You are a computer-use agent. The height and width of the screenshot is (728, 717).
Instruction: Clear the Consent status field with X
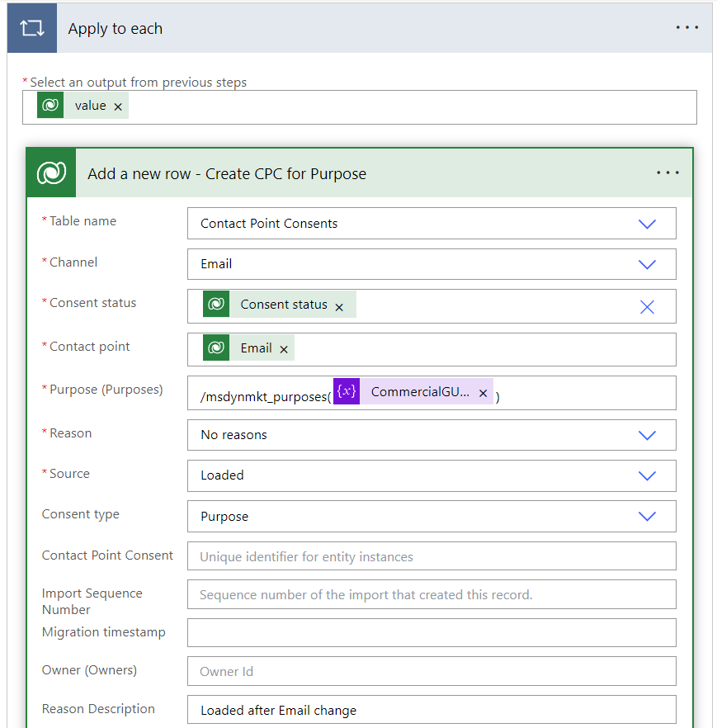pos(647,306)
